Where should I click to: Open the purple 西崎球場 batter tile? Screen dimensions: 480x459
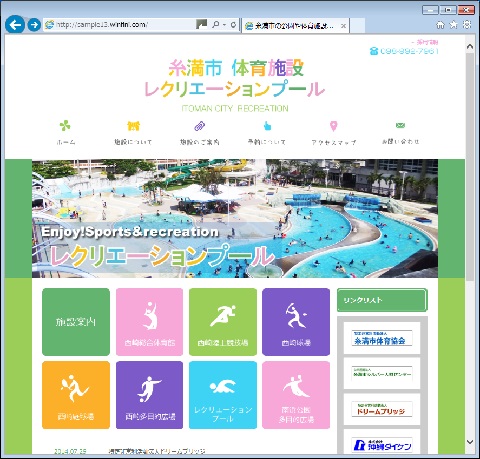click(x=296, y=322)
